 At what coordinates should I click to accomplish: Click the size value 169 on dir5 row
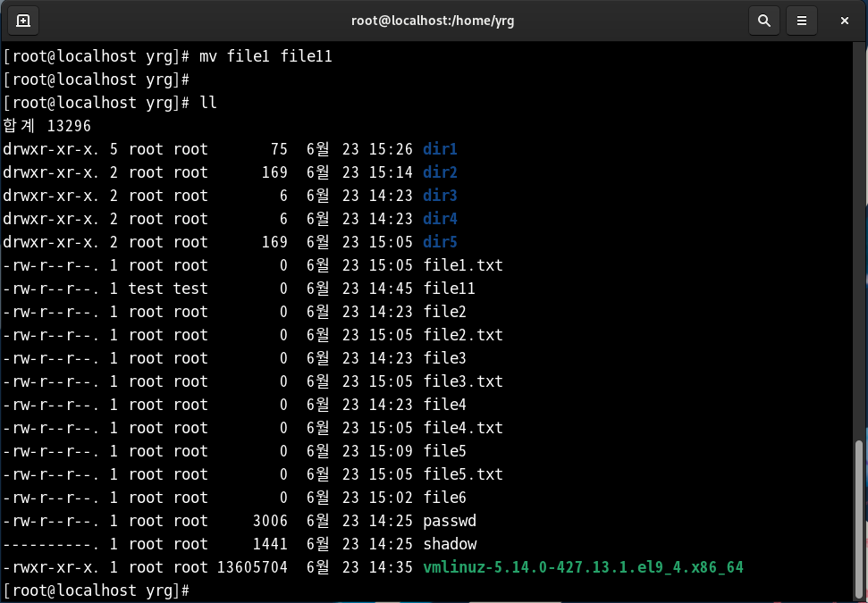click(274, 242)
